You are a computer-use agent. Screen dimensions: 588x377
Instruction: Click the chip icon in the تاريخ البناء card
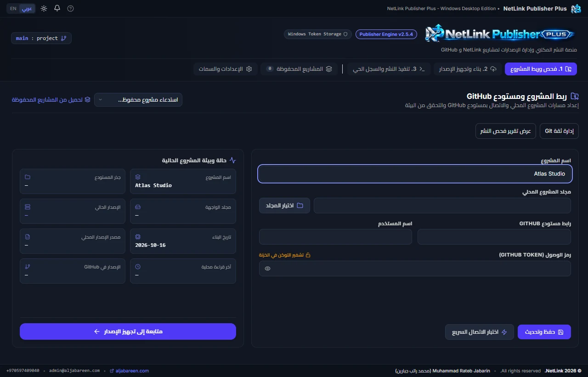pos(138,237)
